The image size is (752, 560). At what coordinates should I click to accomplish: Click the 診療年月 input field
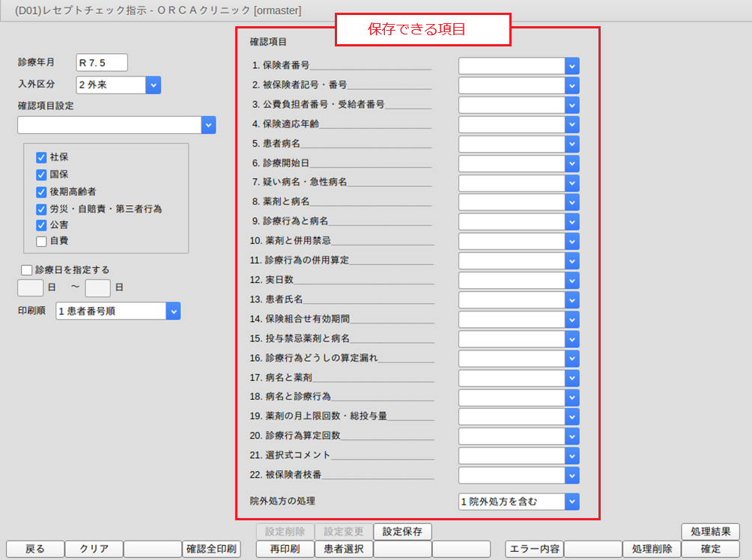click(102, 62)
